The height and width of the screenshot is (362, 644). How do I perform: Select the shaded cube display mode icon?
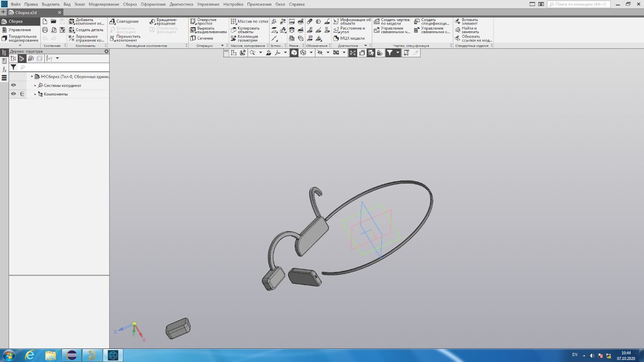click(x=294, y=52)
